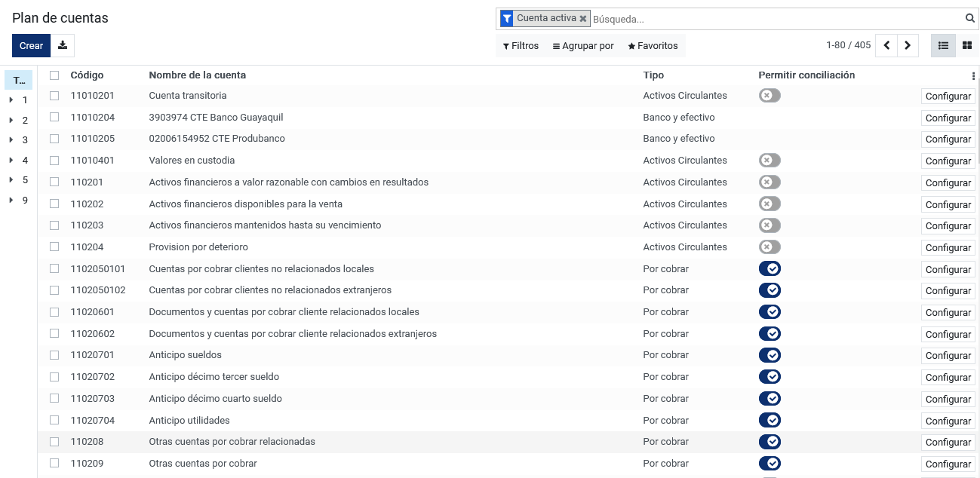Open the Favoritos menu

click(x=653, y=46)
